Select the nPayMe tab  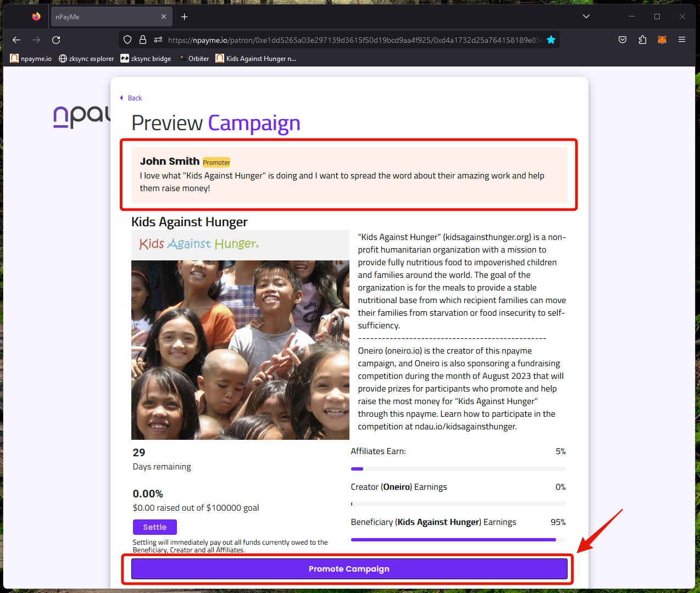pos(112,17)
